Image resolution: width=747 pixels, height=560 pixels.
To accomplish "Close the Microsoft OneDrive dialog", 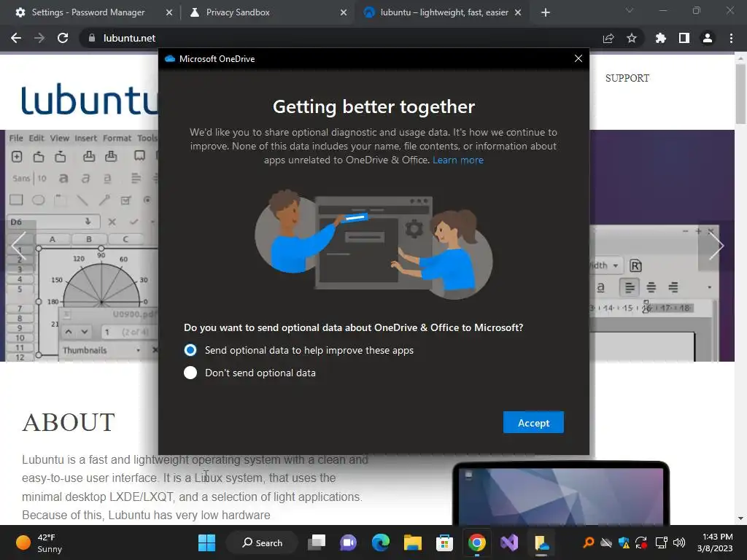I will tap(578, 58).
